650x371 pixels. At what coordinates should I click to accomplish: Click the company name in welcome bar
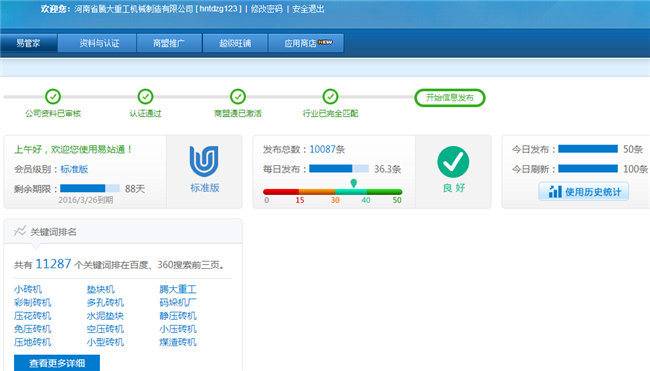tap(134, 9)
